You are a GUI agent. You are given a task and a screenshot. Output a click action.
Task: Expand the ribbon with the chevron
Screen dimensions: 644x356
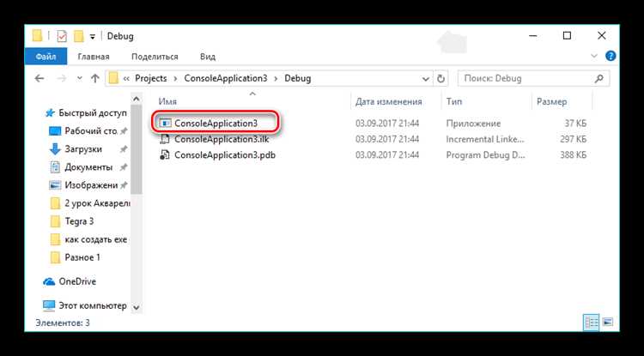pyautogui.click(x=594, y=56)
